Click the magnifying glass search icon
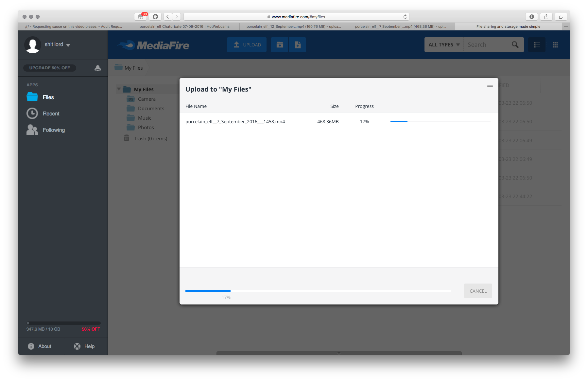The image size is (588, 381). pyautogui.click(x=515, y=45)
